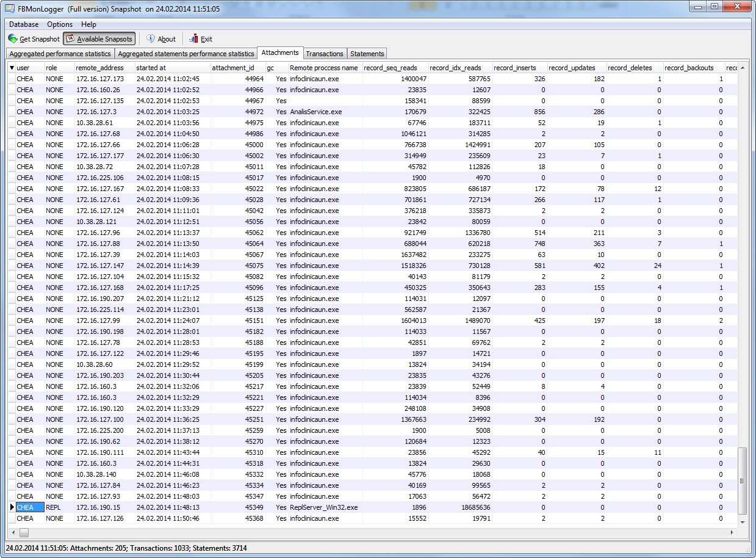Switch to the Statements tab
Image resolution: width=756 pixels, height=558 pixels.
[x=367, y=54]
